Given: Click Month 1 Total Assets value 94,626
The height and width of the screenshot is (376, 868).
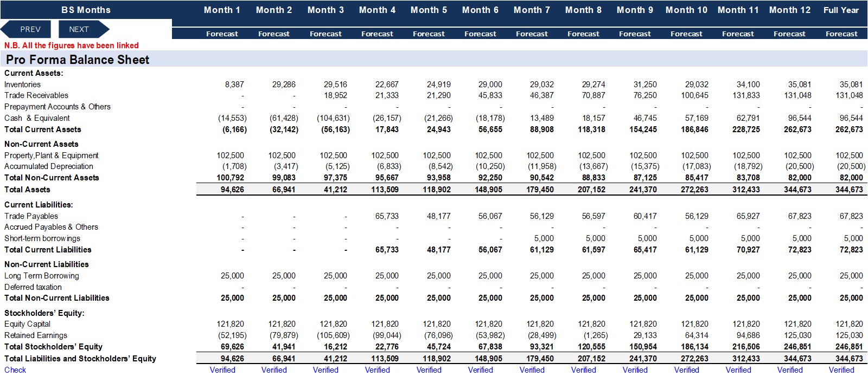Looking at the screenshot, I should (x=232, y=190).
